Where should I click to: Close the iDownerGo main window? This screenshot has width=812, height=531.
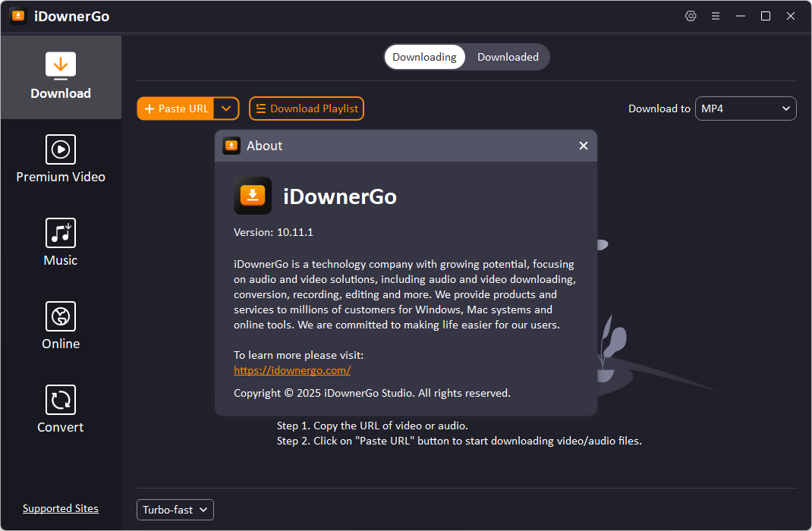[x=790, y=16]
